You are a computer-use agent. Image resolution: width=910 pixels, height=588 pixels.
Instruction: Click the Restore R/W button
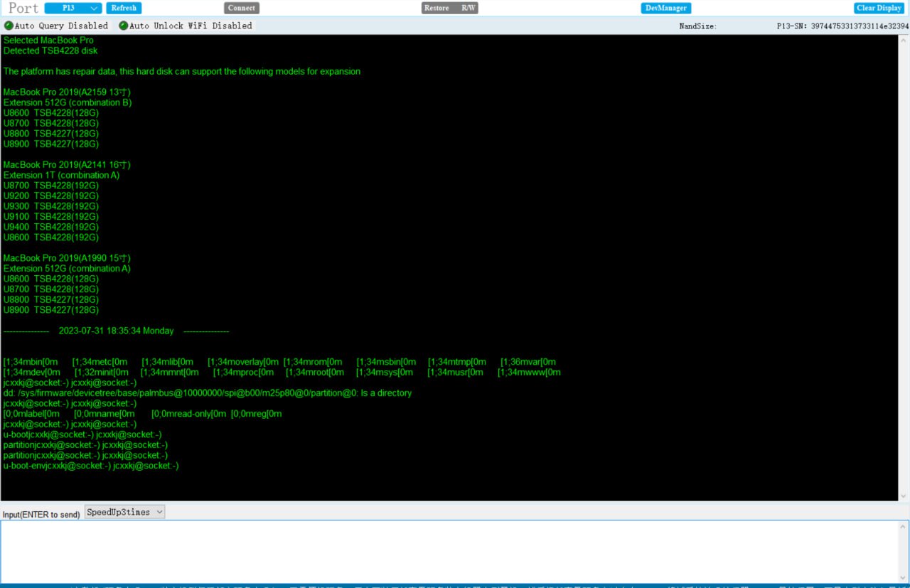click(x=450, y=8)
